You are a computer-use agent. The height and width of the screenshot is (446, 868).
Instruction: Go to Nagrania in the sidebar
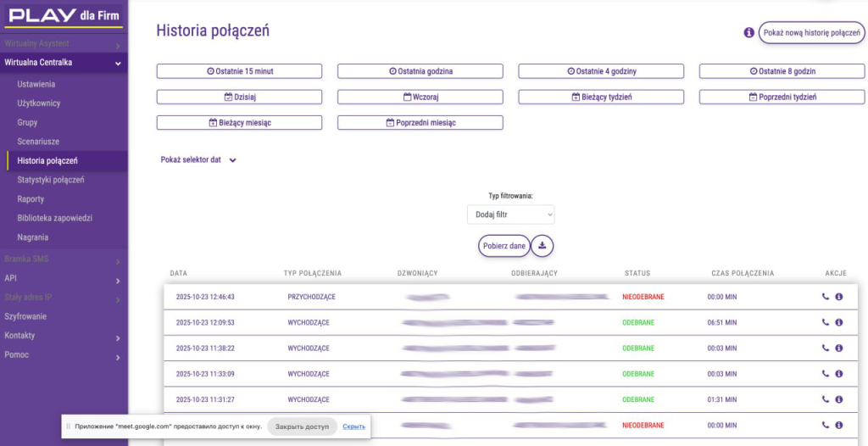[33, 237]
